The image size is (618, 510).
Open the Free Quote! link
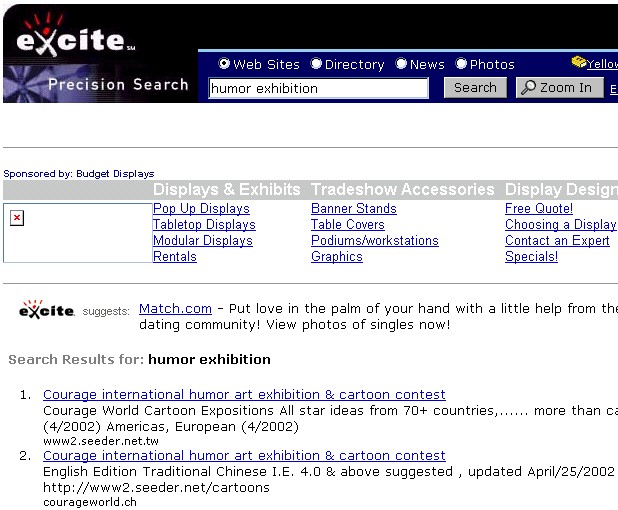click(539, 208)
